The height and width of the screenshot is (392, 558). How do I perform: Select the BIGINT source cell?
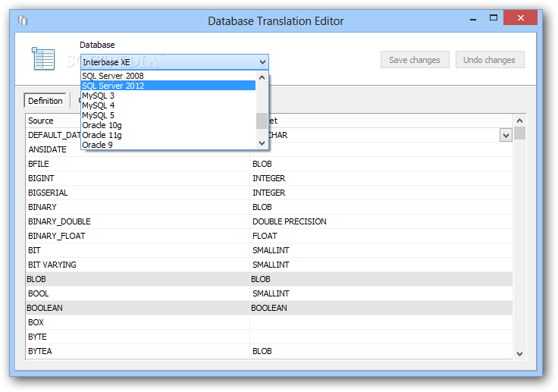pos(137,178)
